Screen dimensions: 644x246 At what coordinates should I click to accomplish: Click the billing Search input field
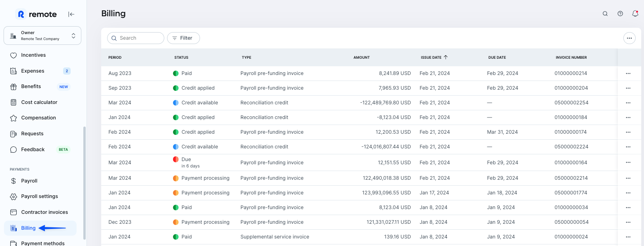tap(140, 38)
